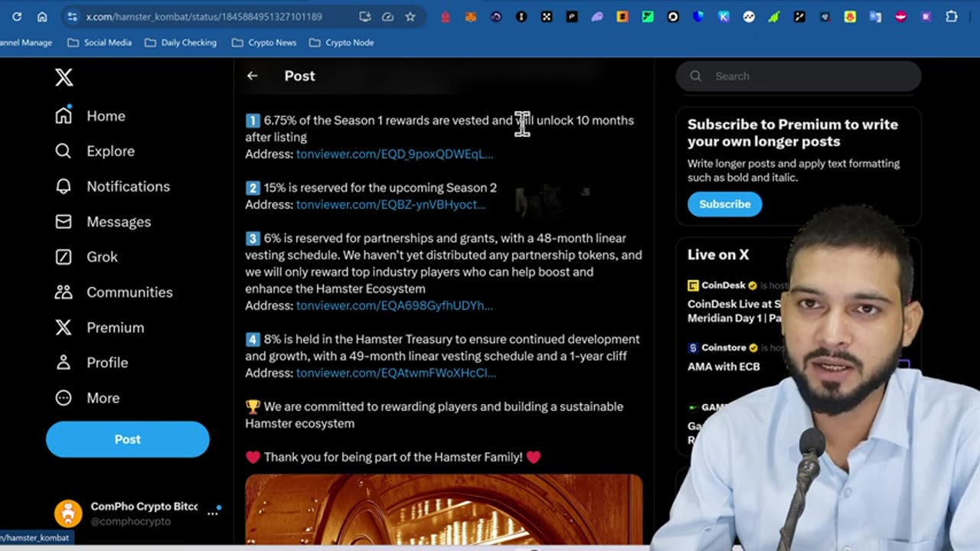
Task: Open Explore via magnifier icon in sidebar
Action: point(64,151)
